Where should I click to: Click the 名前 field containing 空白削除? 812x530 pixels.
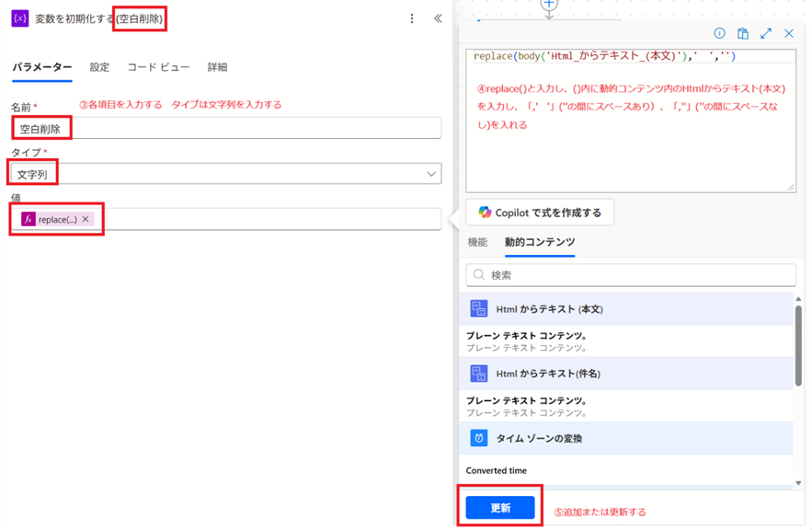tap(225, 129)
